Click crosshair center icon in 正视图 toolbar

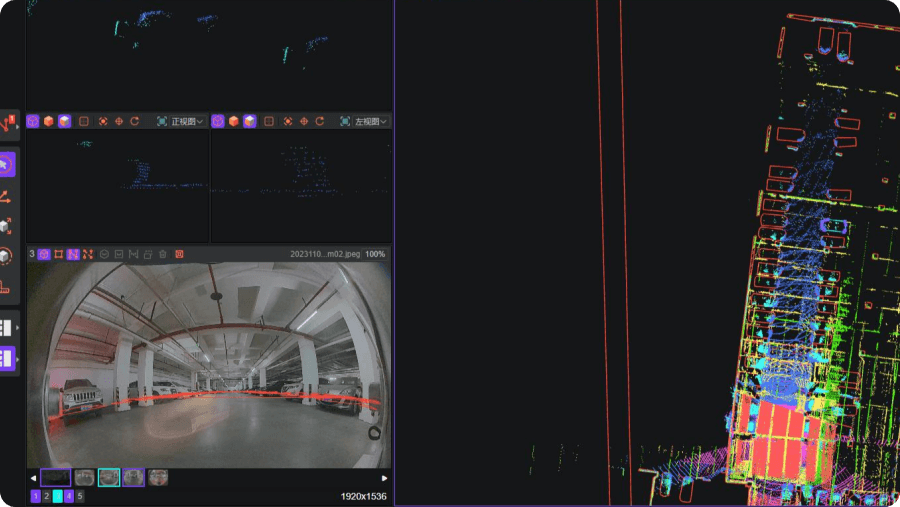(119, 121)
